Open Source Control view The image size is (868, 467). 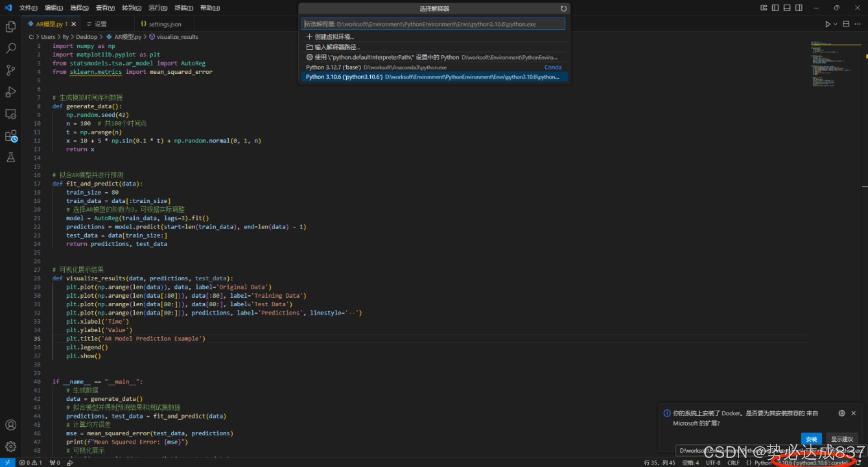click(10, 70)
